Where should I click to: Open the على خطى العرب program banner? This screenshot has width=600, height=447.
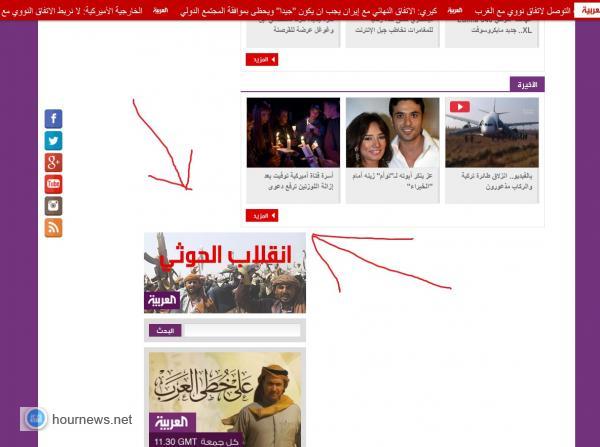[225, 399]
